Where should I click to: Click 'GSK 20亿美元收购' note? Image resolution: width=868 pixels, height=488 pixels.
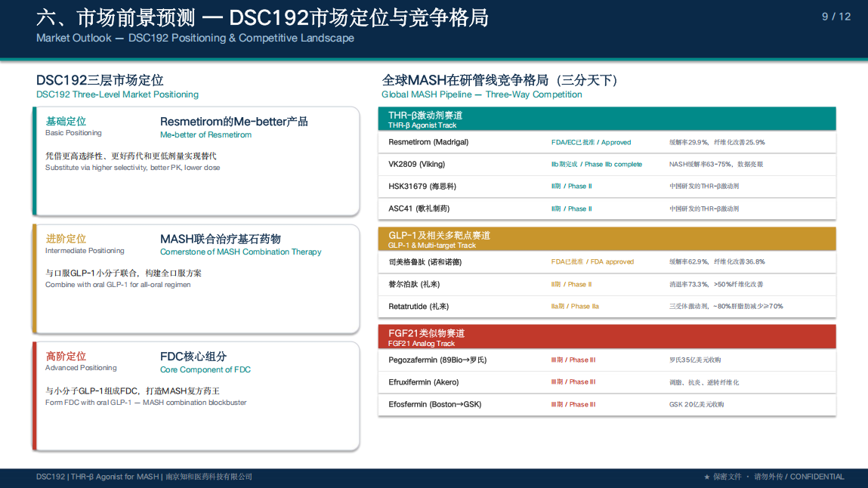click(697, 404)
